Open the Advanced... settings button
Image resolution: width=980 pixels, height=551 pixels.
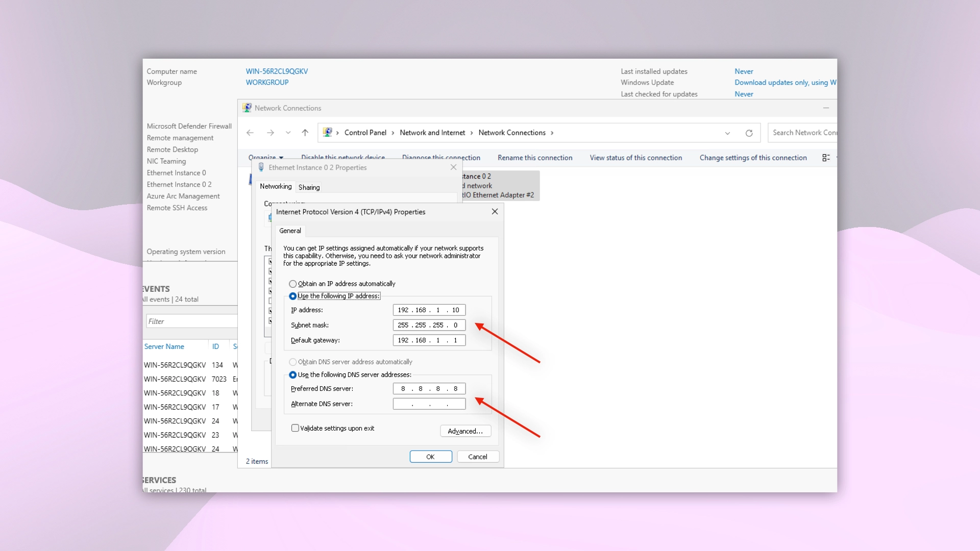pos(465,431)
